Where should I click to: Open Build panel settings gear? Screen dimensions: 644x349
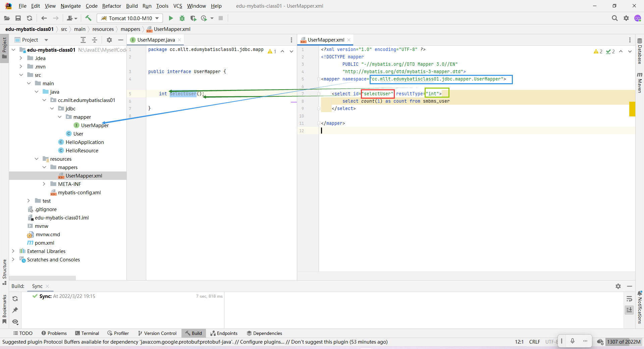pos(618,286)
